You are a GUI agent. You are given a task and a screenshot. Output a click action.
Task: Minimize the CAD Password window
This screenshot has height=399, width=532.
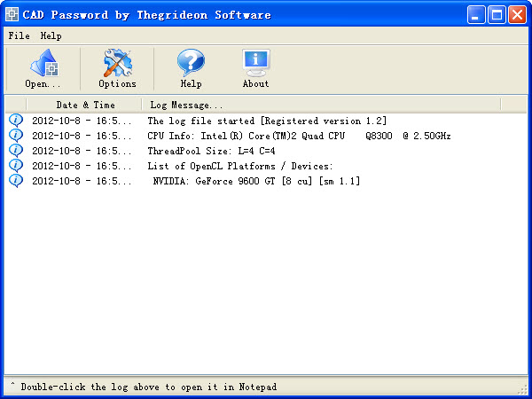[x=475, y=14]
